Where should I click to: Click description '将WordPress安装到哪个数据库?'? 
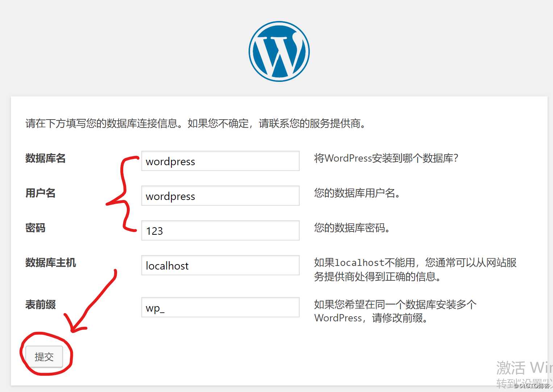click(386, 158)
